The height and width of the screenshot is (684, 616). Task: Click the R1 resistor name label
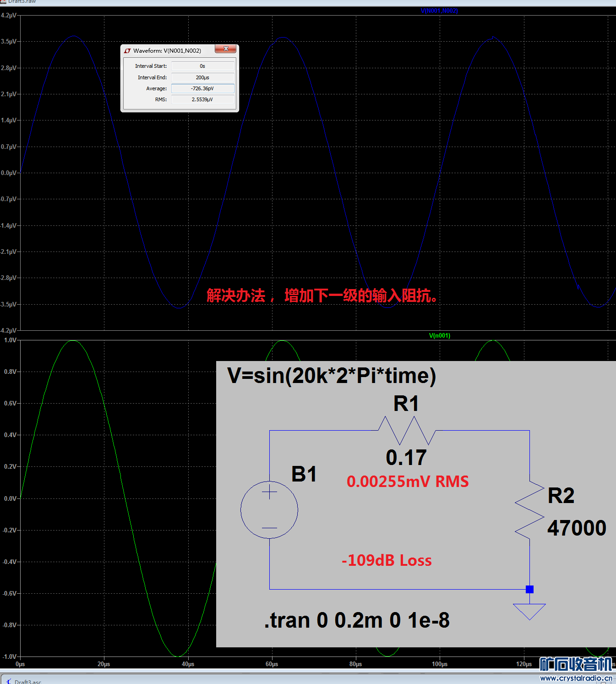[x=406, y=404]
